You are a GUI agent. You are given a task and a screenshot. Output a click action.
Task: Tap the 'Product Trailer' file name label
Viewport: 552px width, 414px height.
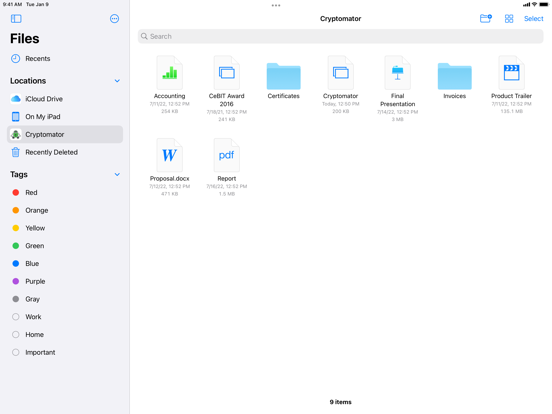pyautogui.click(x=512, y=96)
